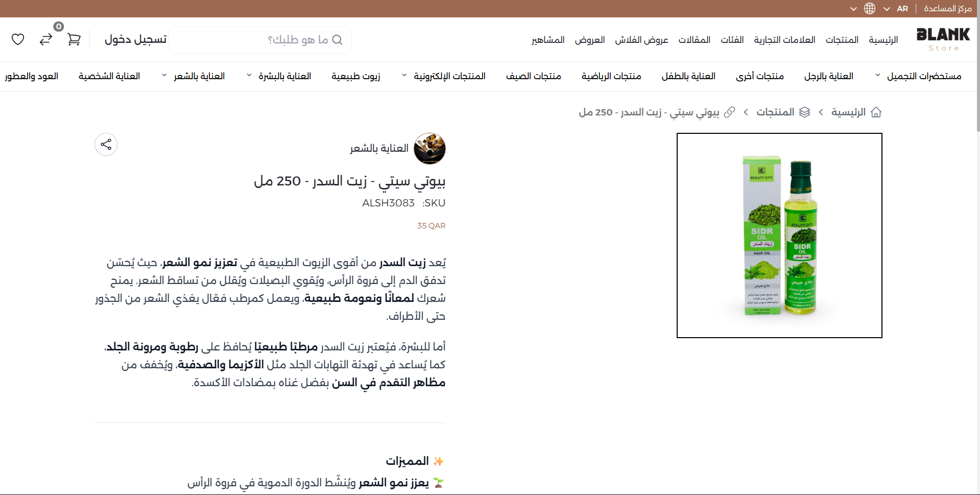
Task: Open the product compare arrows icon
Action: tap(46, 39)
